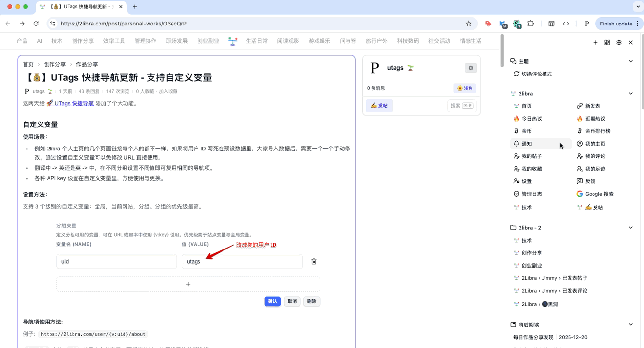
Task: Open the 金币 coins page icon
Action: [516, 131]
